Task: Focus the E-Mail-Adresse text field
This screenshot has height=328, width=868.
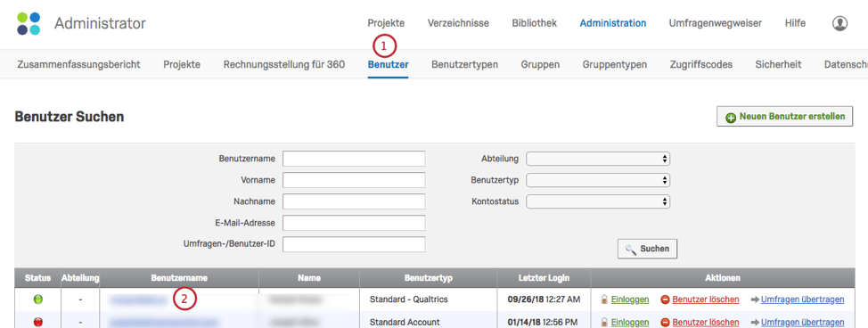Action: (354, 223)
